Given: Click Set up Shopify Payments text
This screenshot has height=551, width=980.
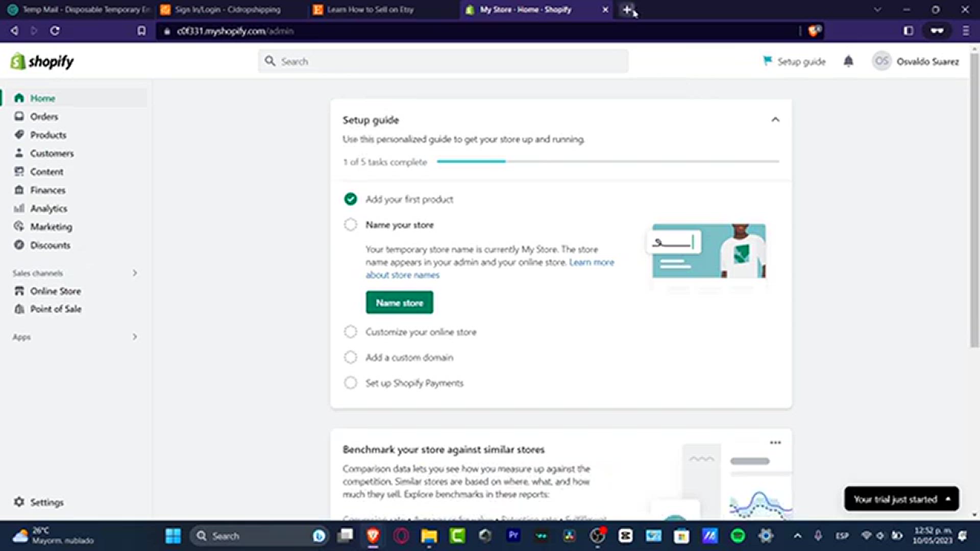Looking at the screenshot, I should coord(414,383).
